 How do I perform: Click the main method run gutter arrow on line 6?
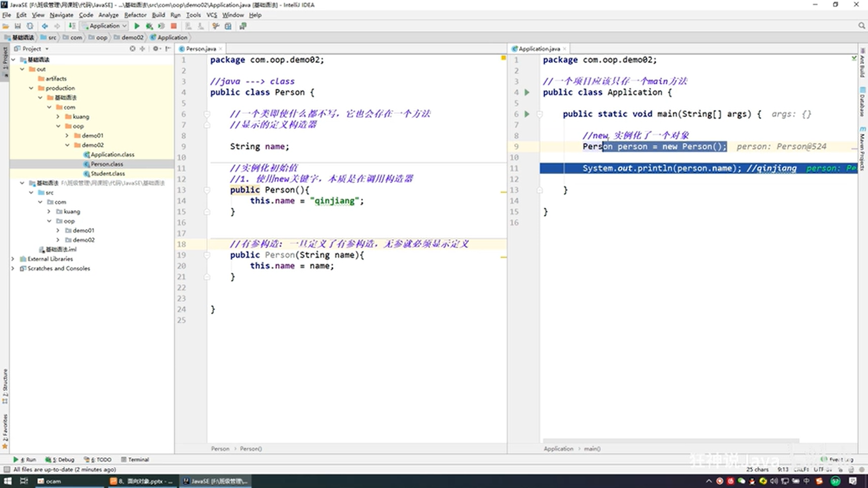point(527,114)
